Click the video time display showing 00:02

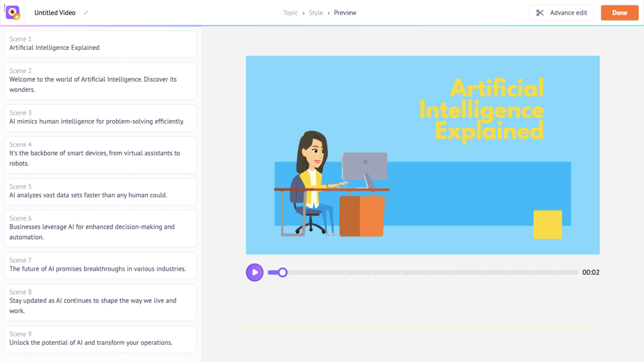point(591,272)
